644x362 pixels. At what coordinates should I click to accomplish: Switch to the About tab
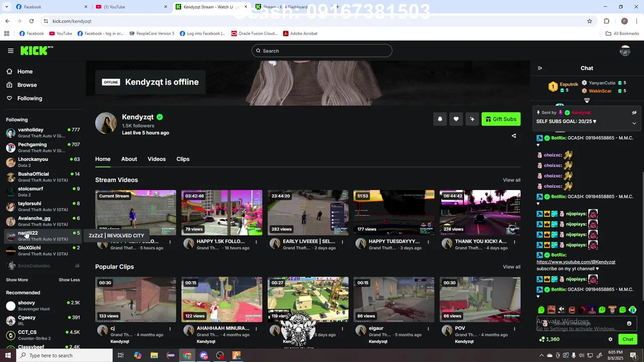(x=129, y=159)
